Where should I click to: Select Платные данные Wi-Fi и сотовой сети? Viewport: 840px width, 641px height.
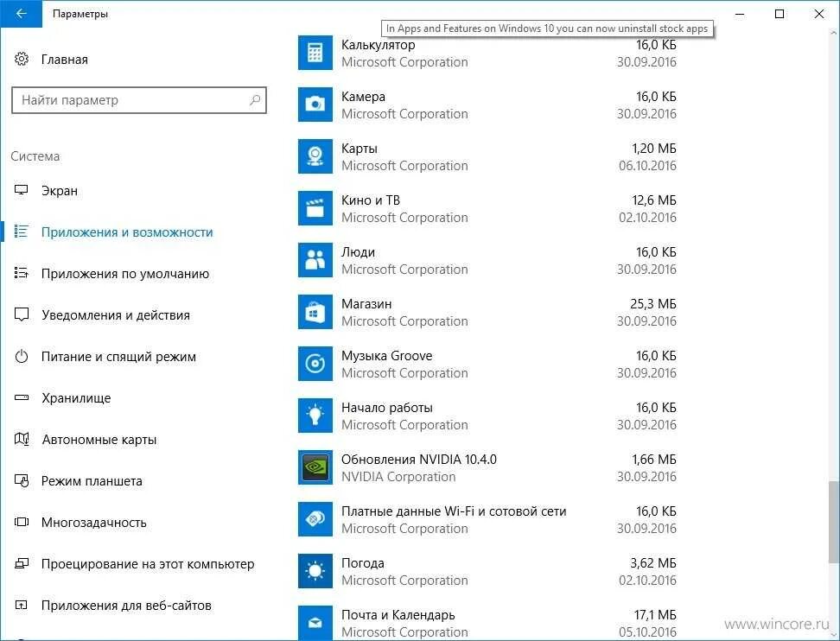pyautogui.click(x=454, y=511)
